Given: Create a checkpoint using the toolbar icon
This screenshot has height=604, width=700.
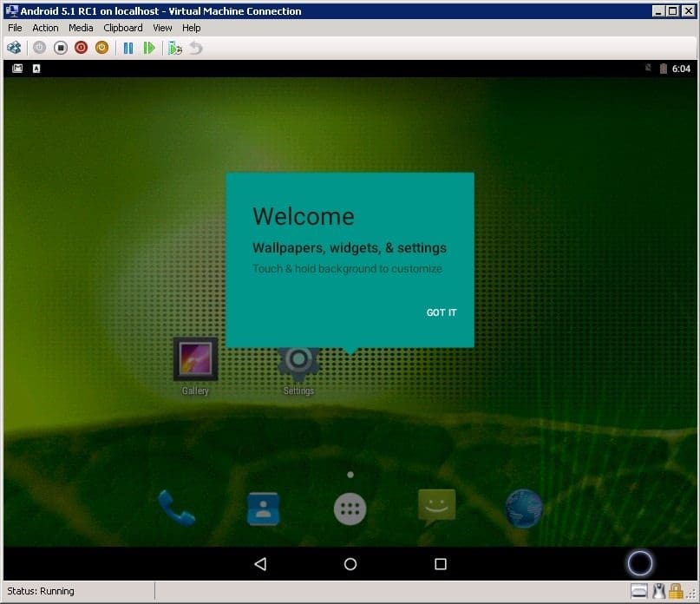Looking at the screenshot, I should (x=175, y=48).
